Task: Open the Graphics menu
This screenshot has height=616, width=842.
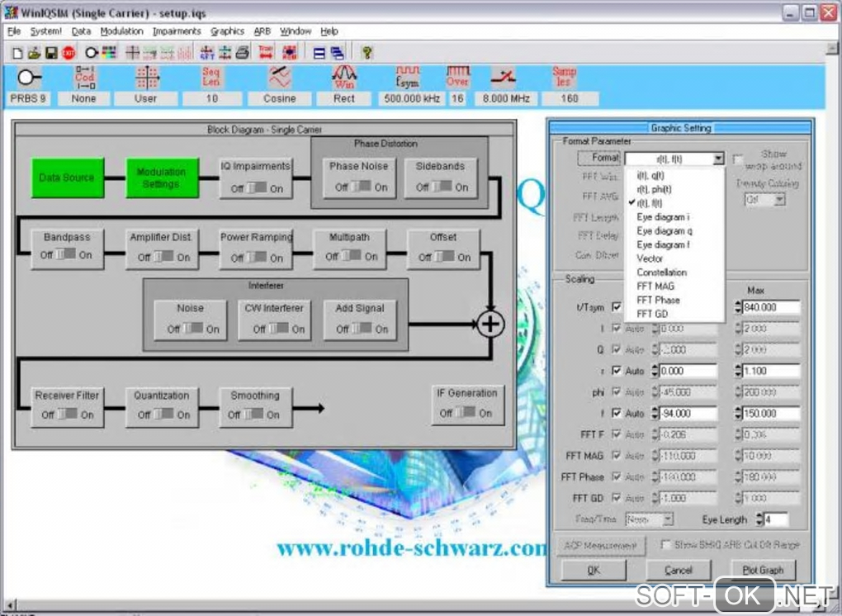Action: pyautogui.click(x=227, y=31)
